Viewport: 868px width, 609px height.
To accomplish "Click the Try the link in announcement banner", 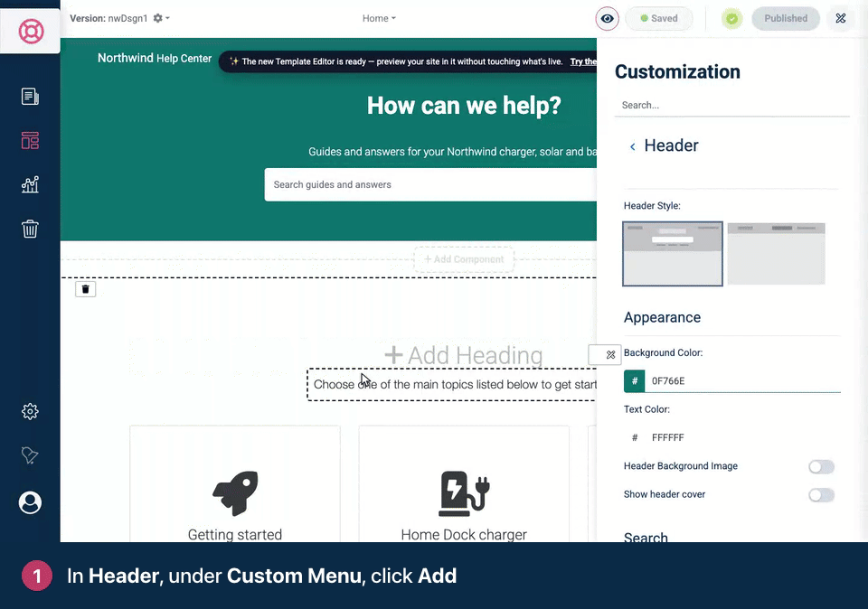I will [x=583, y=61].
